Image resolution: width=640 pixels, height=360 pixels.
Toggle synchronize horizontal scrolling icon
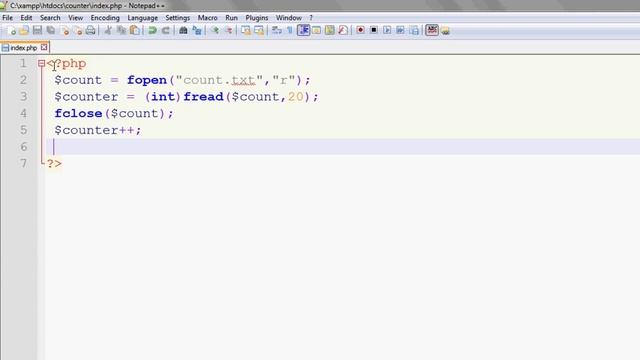(x=259, y=30)
